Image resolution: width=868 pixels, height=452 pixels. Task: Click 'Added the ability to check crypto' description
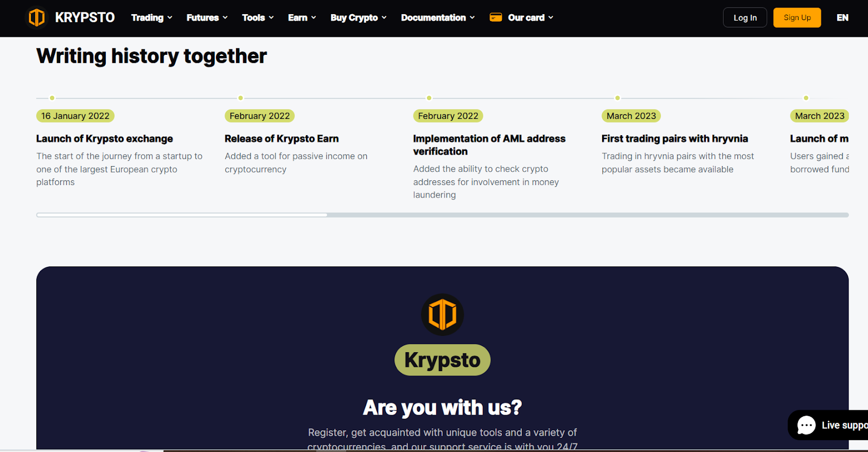click(x=486, y=182)
